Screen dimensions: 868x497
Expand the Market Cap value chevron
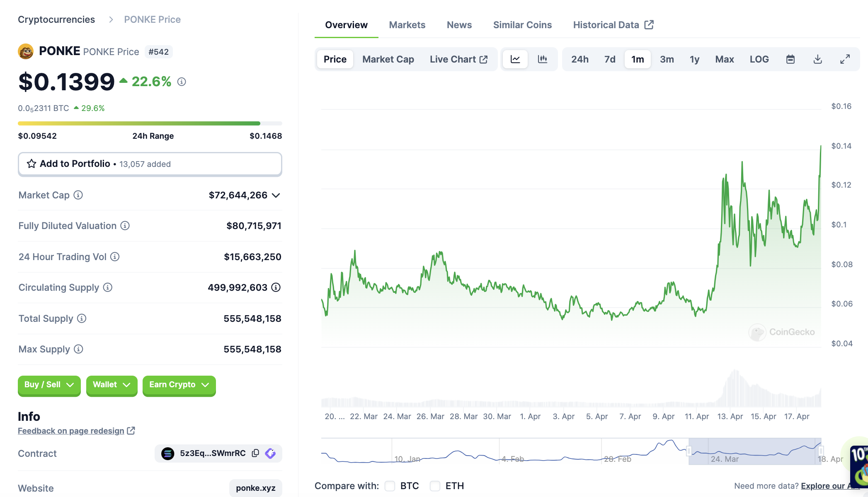(276, 195)
